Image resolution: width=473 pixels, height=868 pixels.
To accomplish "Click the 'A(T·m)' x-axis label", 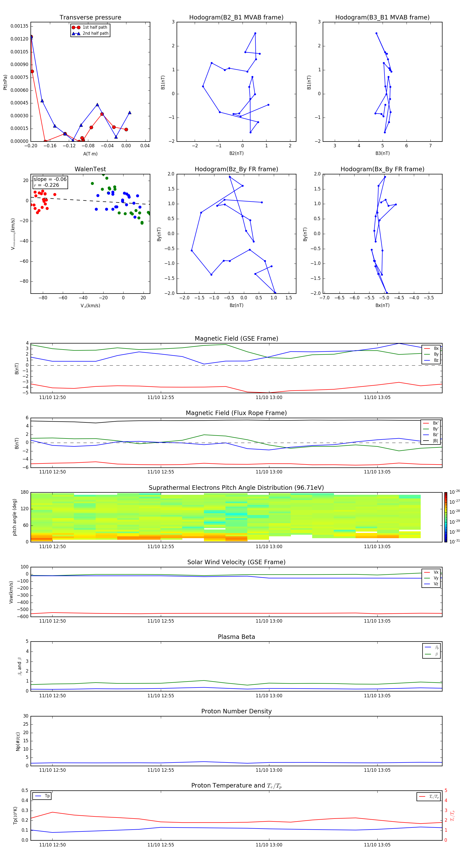I will 90,154.
